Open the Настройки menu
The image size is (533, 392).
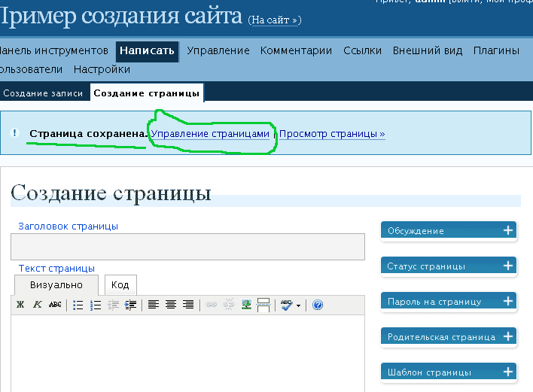pos(102,69)
